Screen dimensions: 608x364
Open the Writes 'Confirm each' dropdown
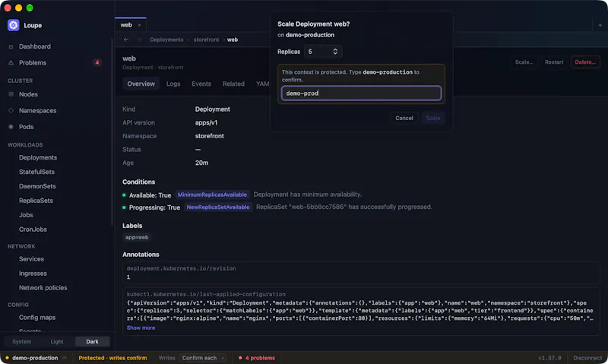click(x=203, y=358)
